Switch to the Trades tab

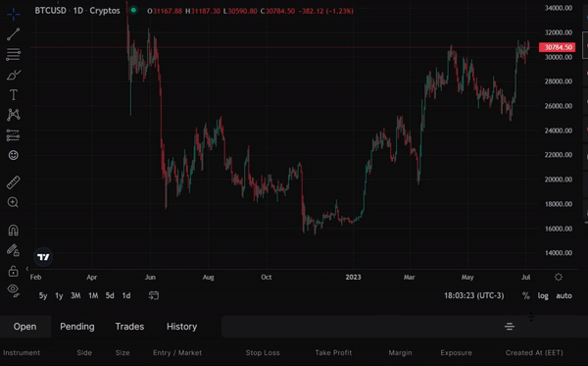click(x=129, y=327)
